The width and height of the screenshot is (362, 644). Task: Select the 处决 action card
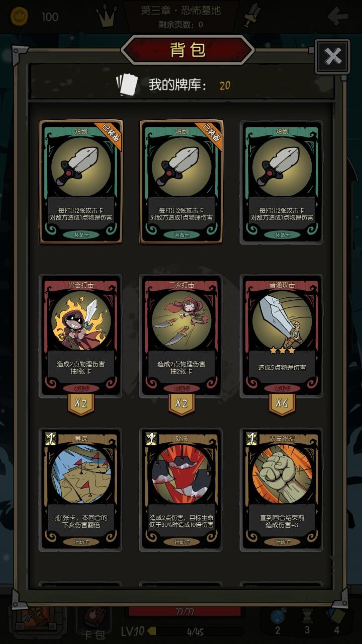point(182,490)
